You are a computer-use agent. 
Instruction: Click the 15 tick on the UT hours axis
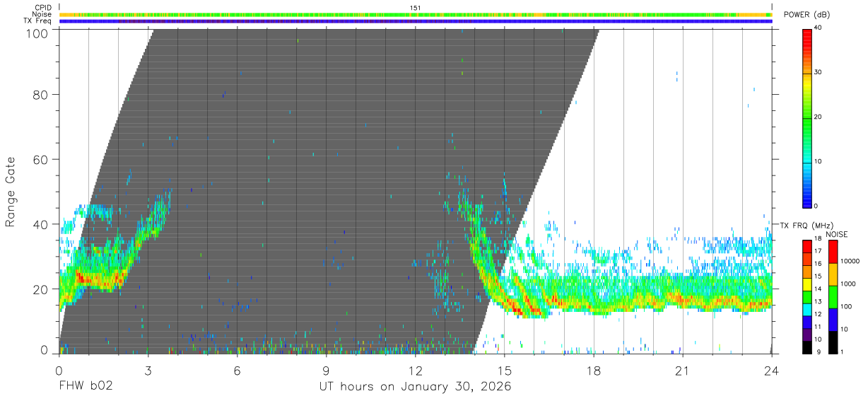[505, 371]
